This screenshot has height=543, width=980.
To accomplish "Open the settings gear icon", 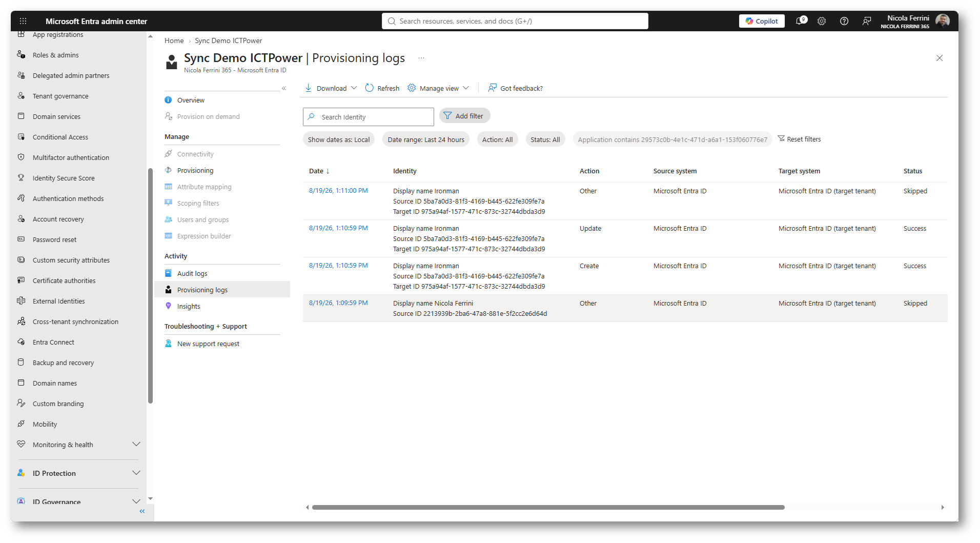I will tap(822, 21).
